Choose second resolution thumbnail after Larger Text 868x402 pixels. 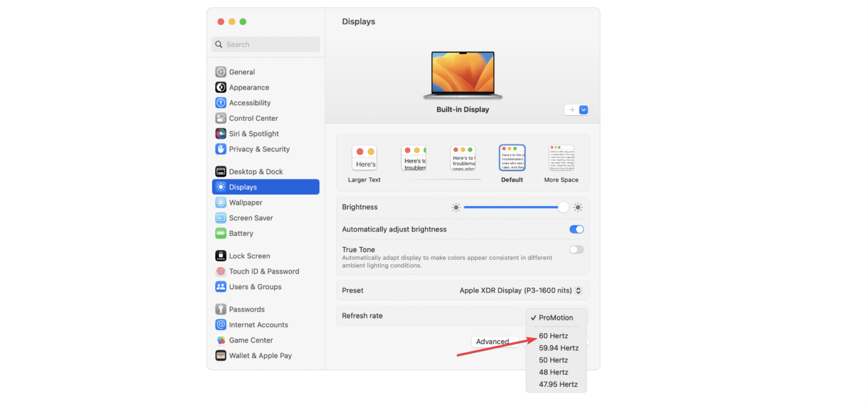(414, 158)
